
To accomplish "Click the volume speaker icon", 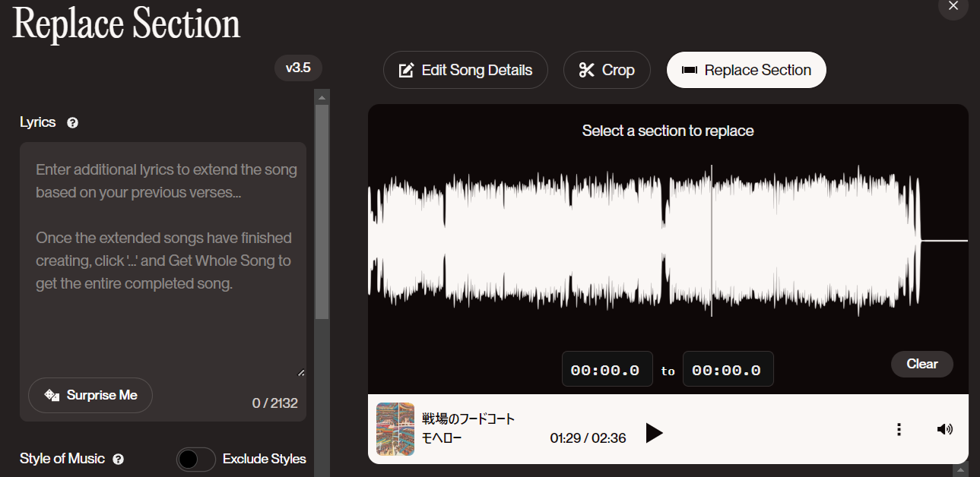I will coord(944,429).
